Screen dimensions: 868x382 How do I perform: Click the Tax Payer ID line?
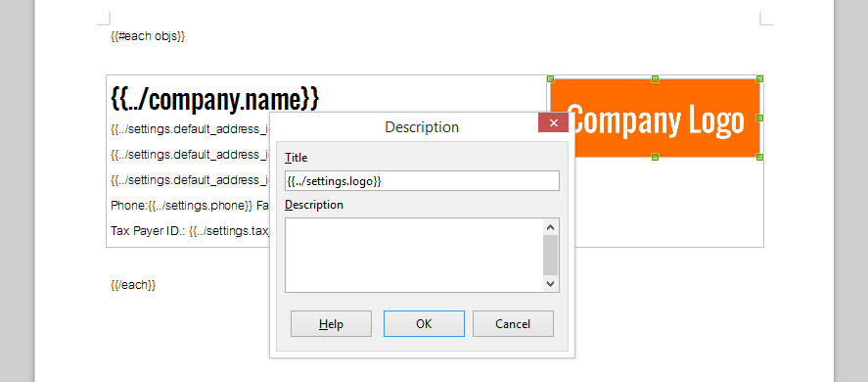(x=189, y=230)
